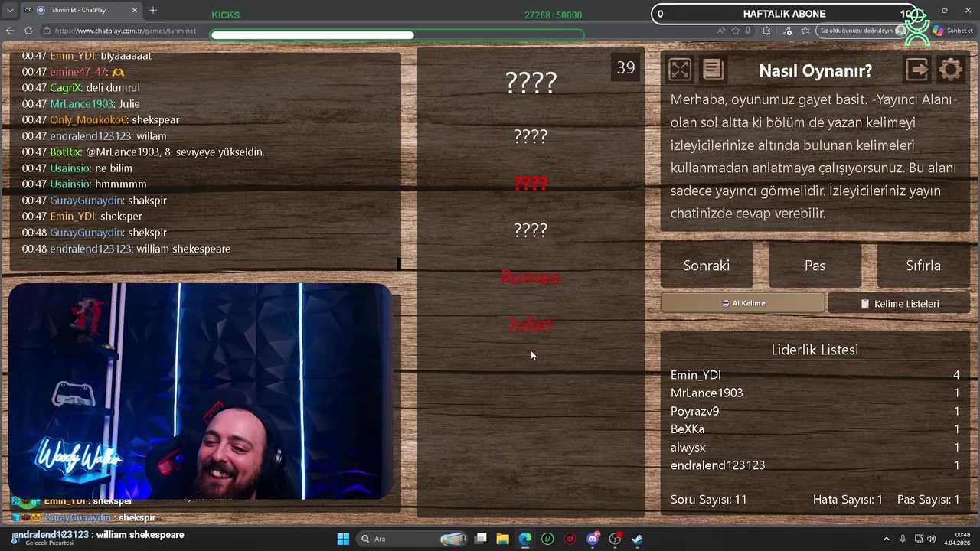Expand hidden system tray icons
This screenshot has width=980, height=551.
point(887,539)
